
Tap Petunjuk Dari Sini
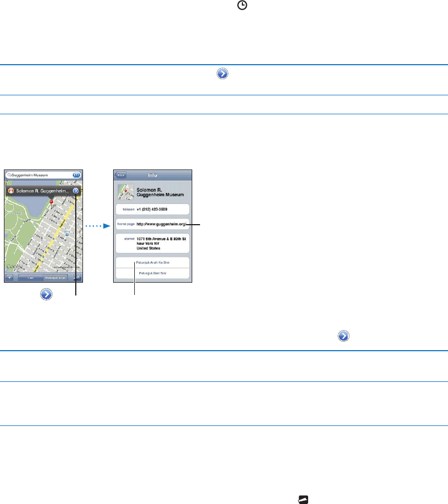pyautogui.click(x=153, y=273)
